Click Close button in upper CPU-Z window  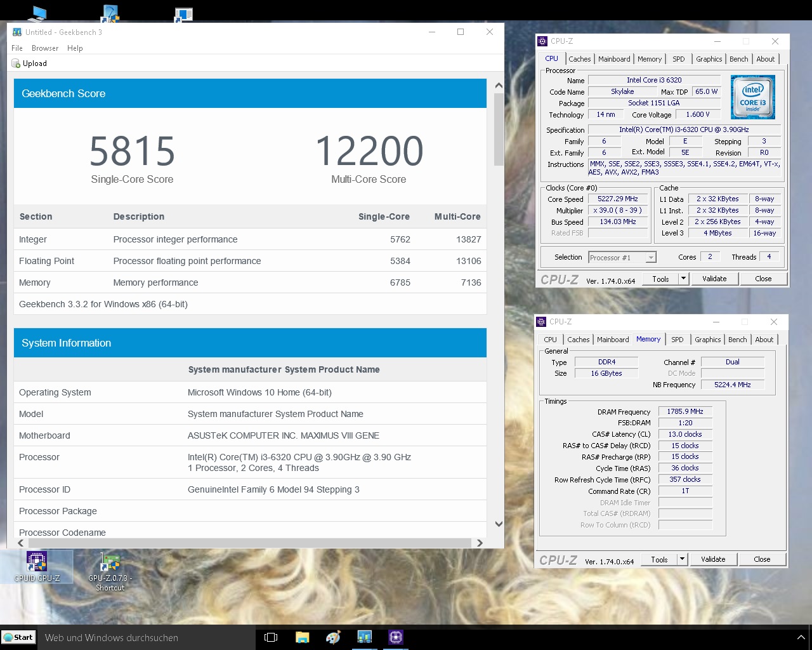click(763, 279)
